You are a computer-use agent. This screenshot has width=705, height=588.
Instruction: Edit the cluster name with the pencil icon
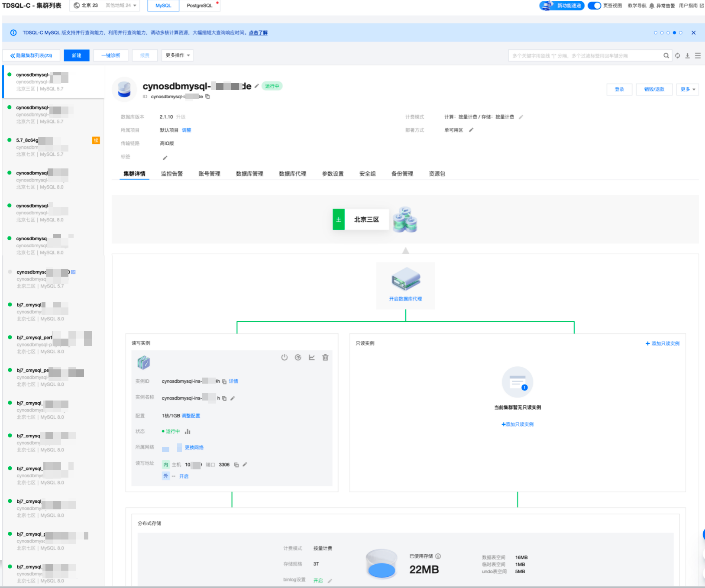[x=257, y=86]
